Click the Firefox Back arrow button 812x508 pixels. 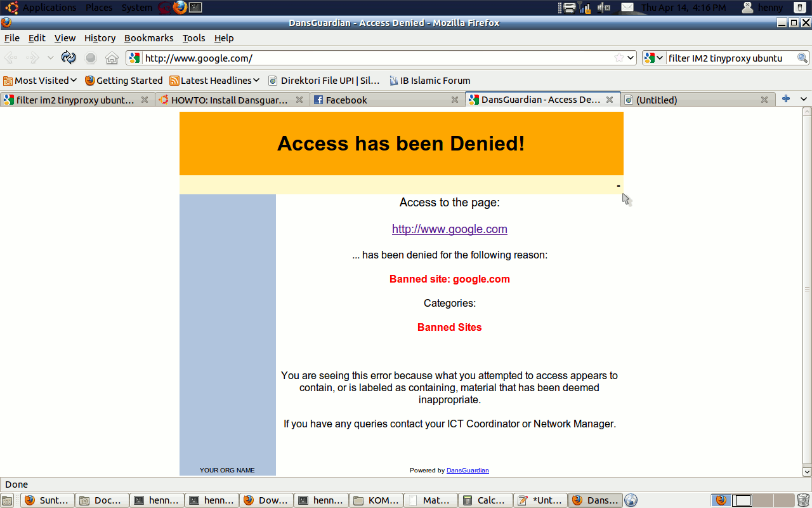click(x=11, y=58)
